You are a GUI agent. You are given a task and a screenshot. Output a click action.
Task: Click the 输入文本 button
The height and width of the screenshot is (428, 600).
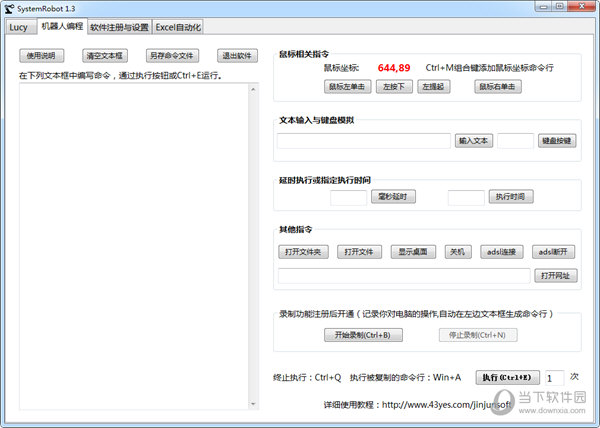click(x=474, y=141)
